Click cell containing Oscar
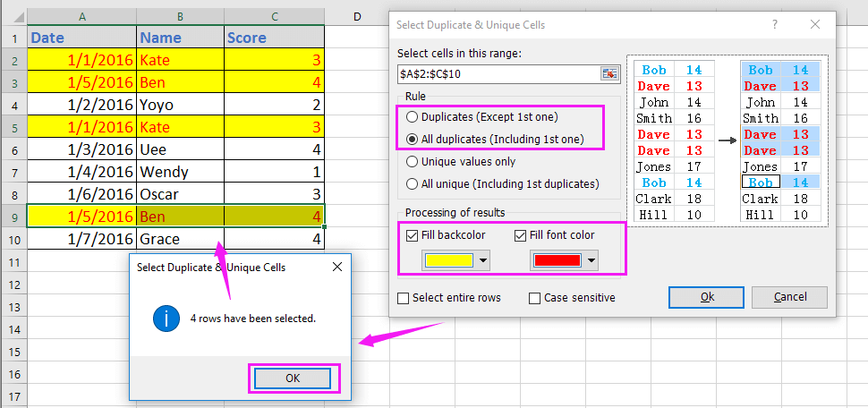This screenshot has width=868, height=408. coord(180,194)
